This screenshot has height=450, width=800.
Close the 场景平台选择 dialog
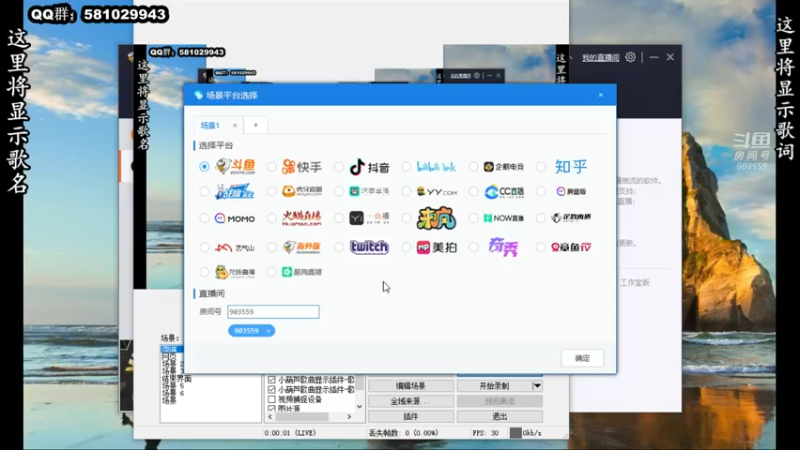pos(601,95)
